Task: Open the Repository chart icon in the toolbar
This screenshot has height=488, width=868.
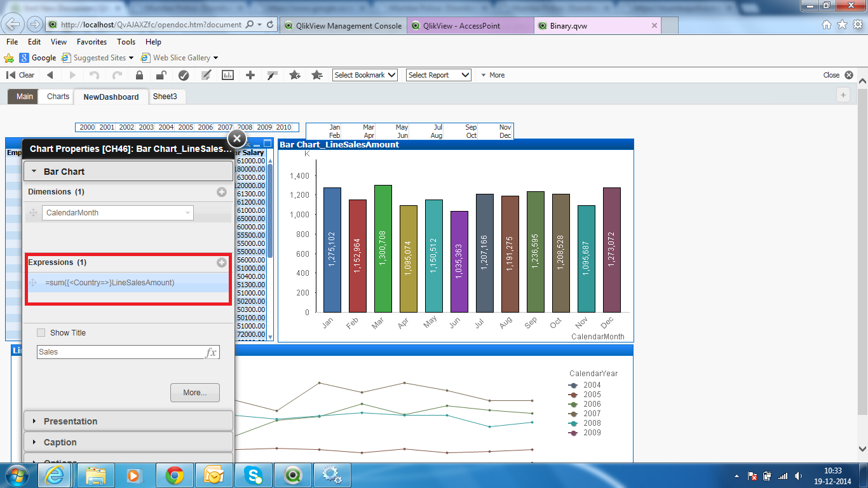Action: tap(227, 75)
